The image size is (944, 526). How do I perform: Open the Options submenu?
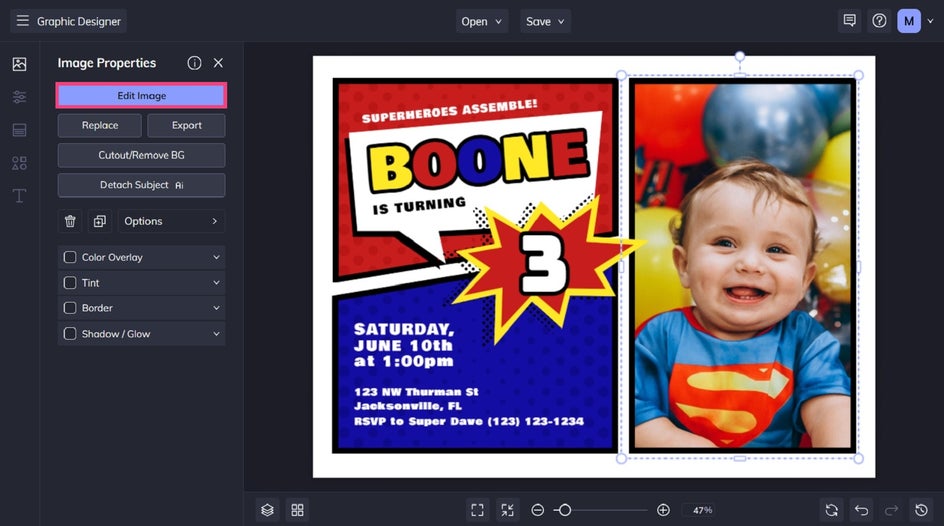(171, 221)
